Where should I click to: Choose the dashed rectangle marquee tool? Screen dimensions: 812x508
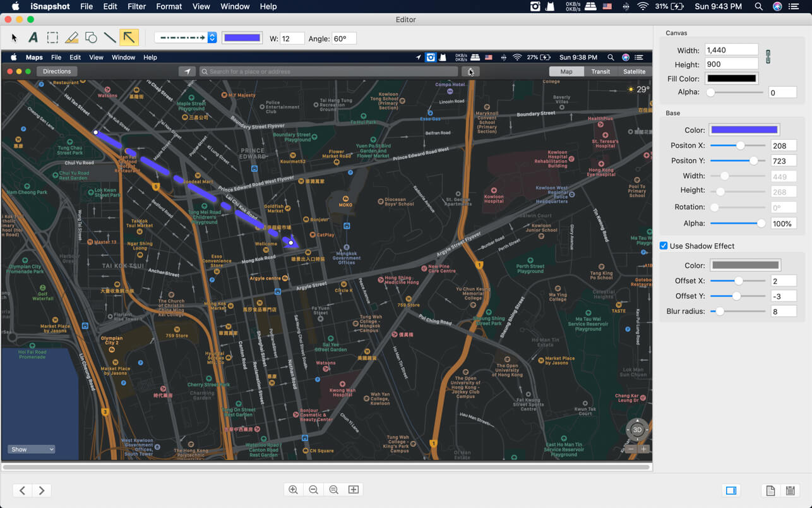click(x=52, y=38)
